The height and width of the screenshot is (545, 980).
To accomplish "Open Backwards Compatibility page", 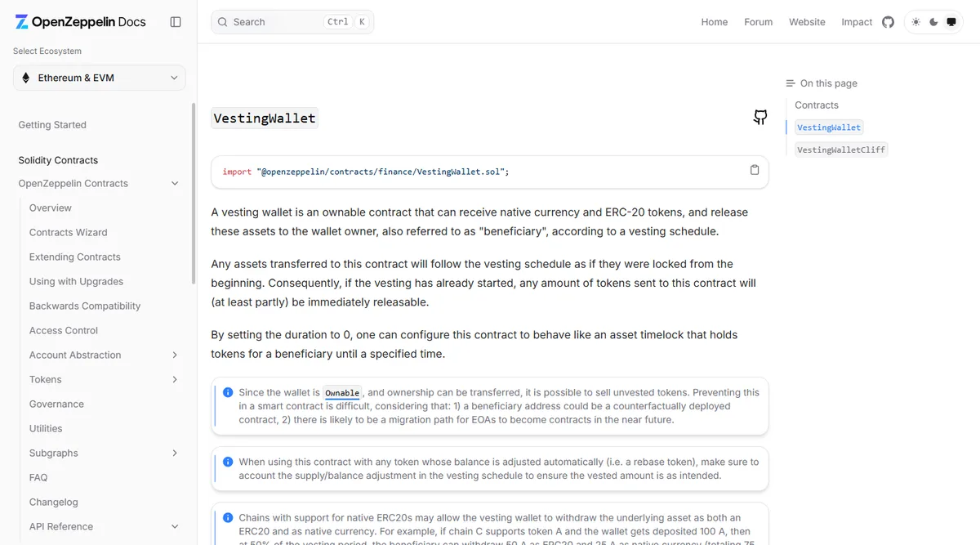I will [85, 306].
